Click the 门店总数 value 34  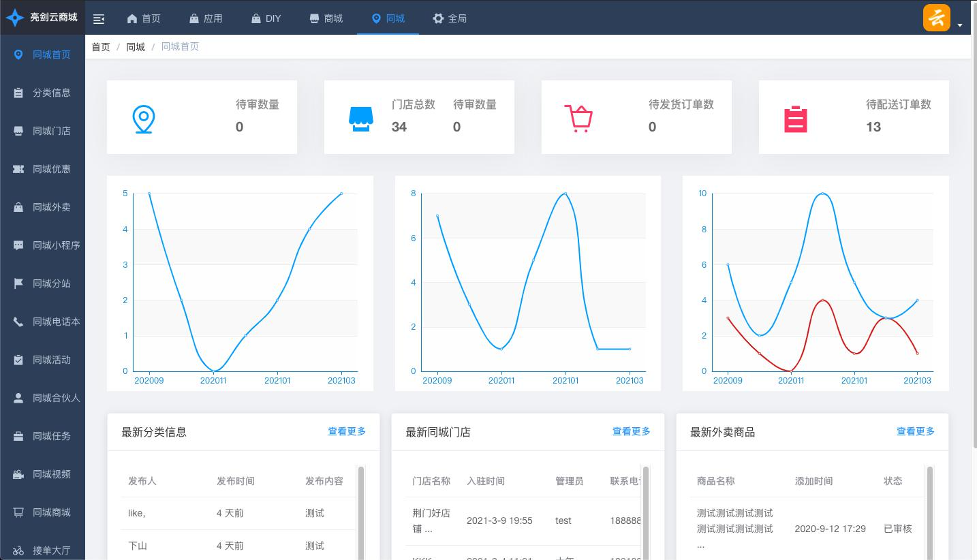tap(399, 127)
